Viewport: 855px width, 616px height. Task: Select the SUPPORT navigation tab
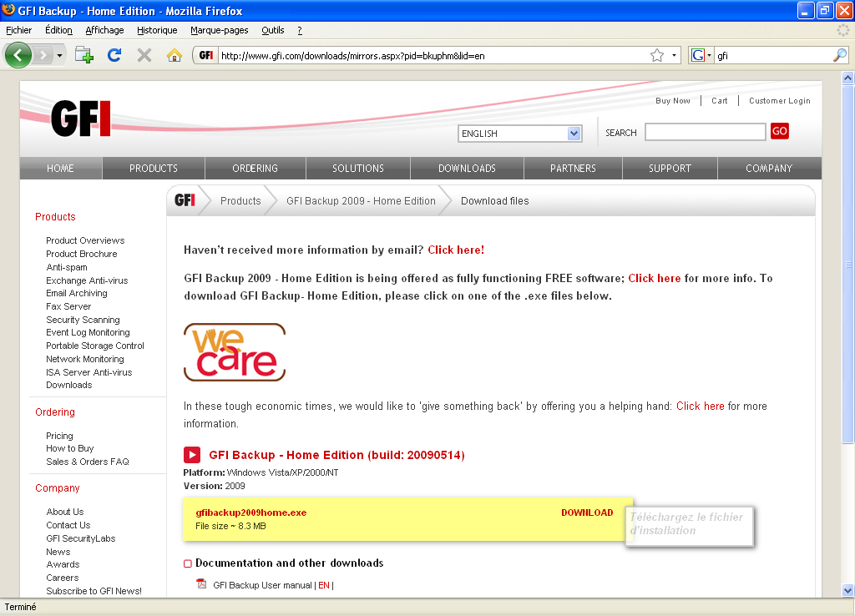[x=670, y=169]
